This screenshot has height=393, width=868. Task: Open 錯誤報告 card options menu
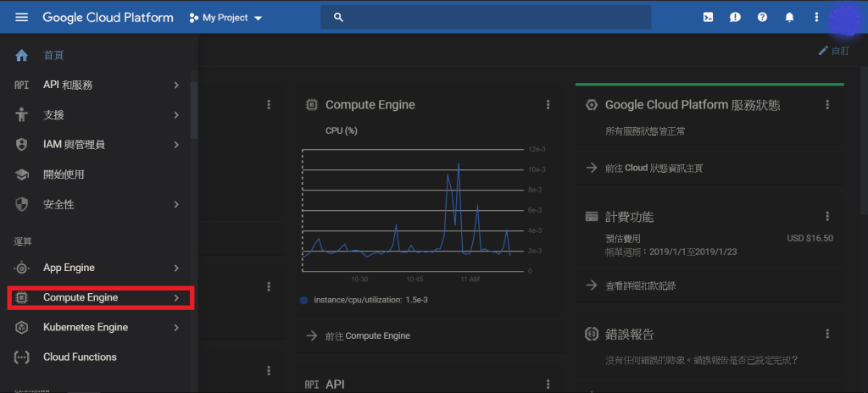click(x=827, y=334)
